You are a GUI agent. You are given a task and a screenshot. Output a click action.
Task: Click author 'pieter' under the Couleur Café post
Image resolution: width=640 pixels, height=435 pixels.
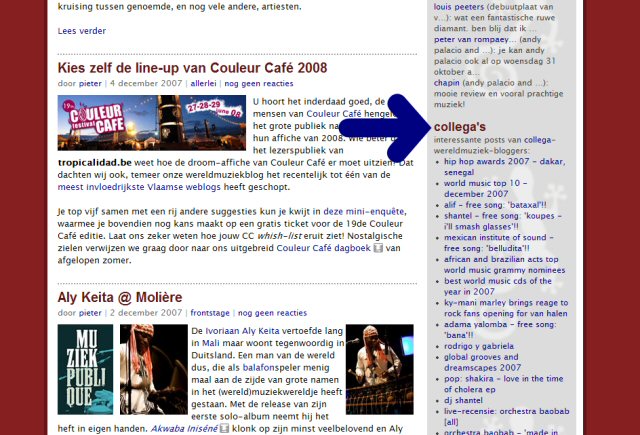point(90,84)
